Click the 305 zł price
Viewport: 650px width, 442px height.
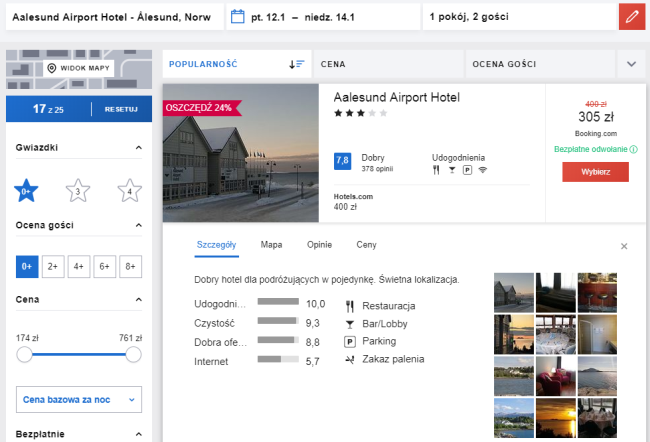tap(596, 117)
